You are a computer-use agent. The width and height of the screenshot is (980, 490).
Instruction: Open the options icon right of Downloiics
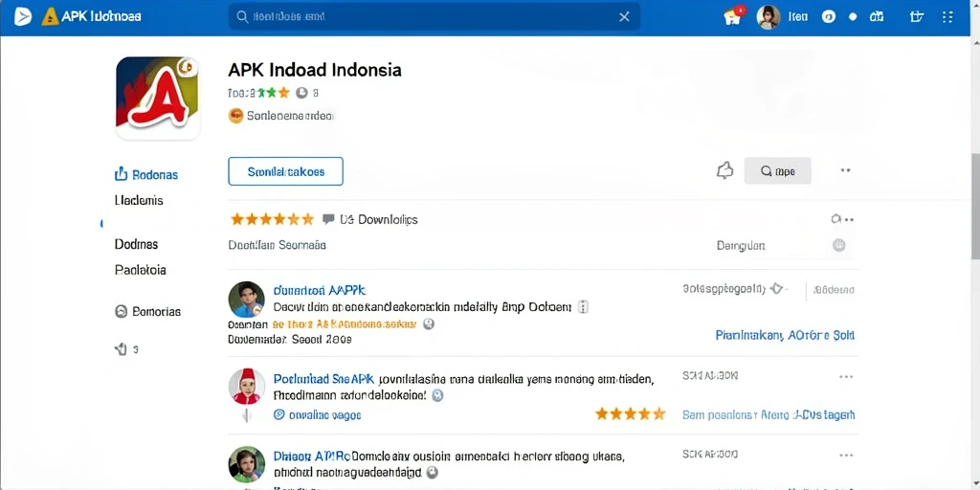pyautogui.click(x=842, y=219)
